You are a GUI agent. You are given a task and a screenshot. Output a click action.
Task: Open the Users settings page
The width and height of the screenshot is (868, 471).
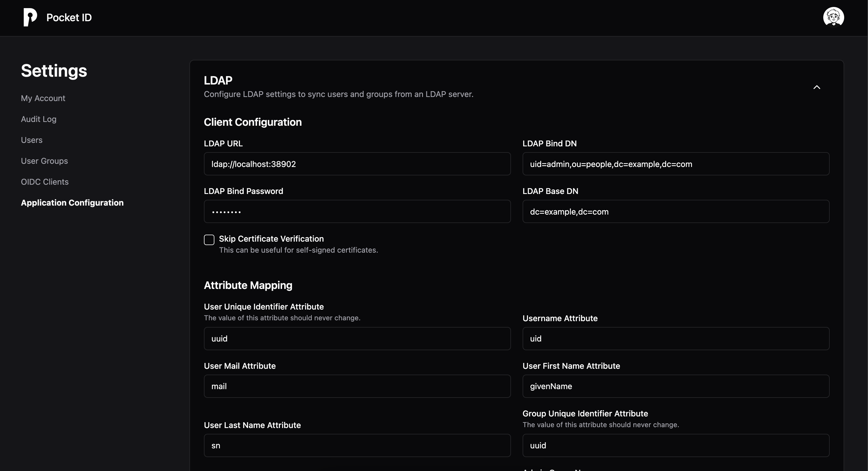coord(32,140)
